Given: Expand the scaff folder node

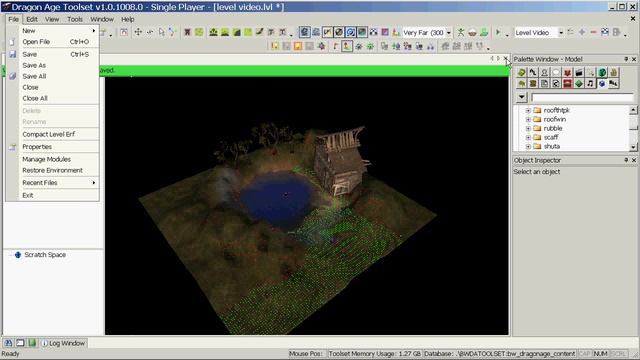Looking at the screenshot, I should (x=528, y=137).
